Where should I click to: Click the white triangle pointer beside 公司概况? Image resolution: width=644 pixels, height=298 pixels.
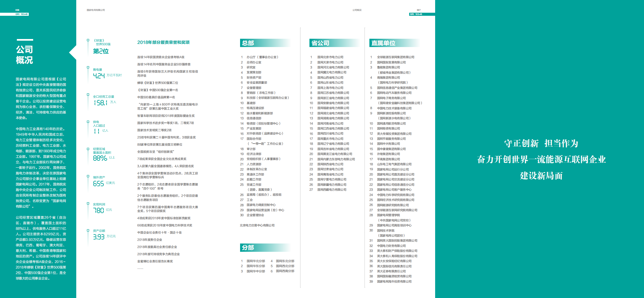point(73,52)
